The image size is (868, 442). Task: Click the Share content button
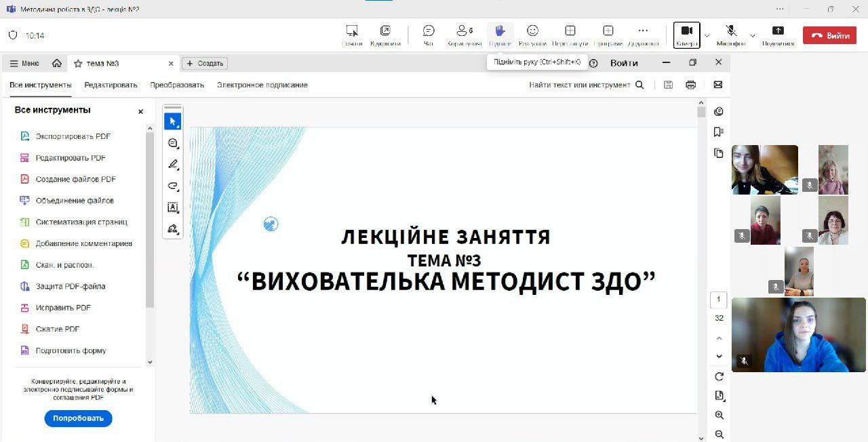pos(778,35)
